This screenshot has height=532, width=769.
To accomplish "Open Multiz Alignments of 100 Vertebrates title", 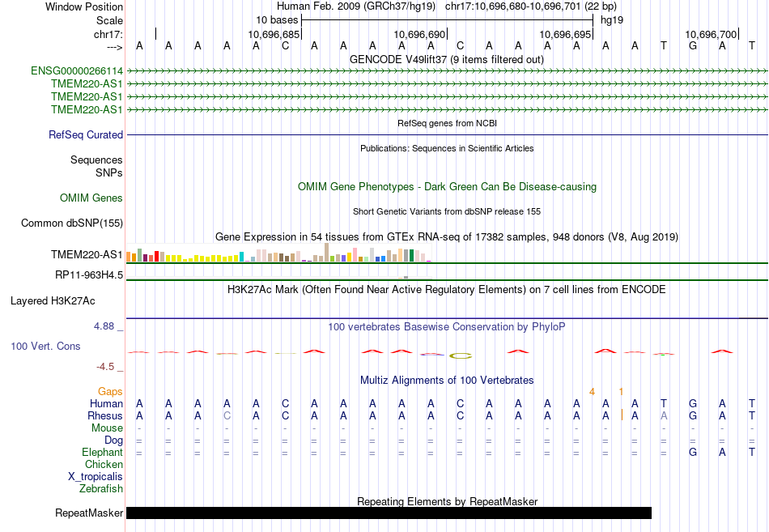I will [447, 381].
